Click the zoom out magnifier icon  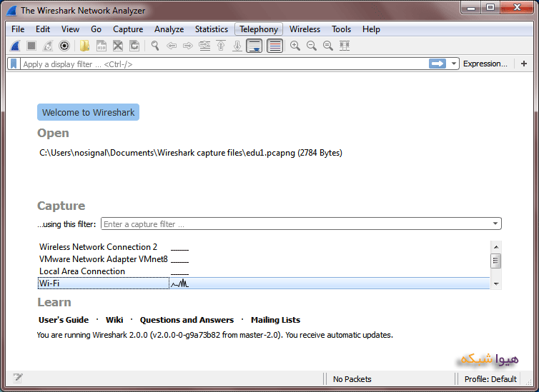(312, 46)
